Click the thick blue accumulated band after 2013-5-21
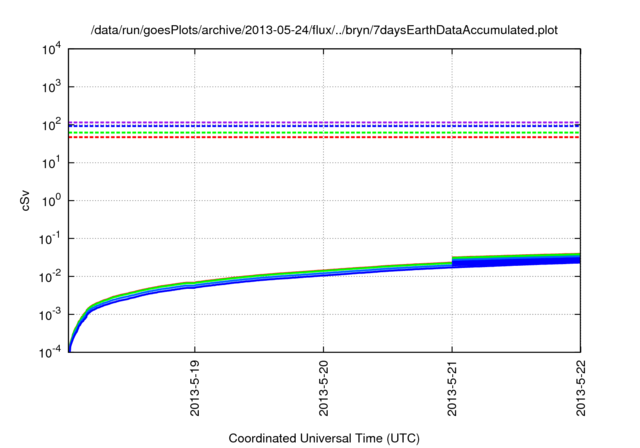640x448 pixels. 516,261
